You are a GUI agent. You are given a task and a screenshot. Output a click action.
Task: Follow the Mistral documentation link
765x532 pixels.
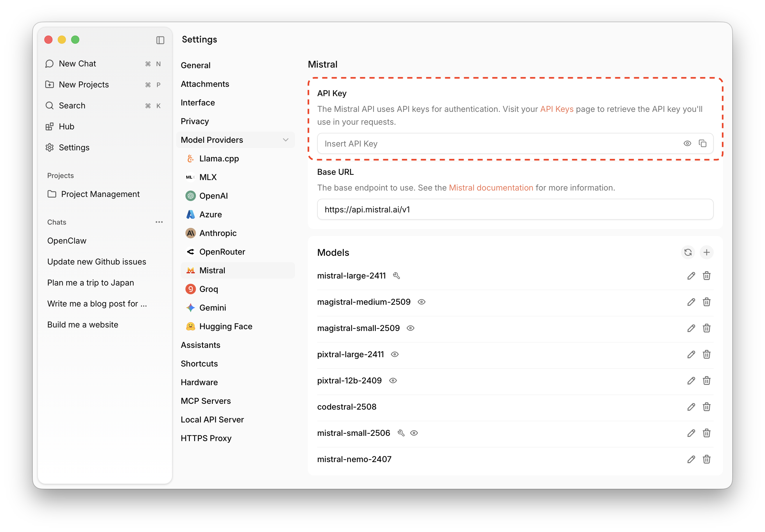click(491, 188)
